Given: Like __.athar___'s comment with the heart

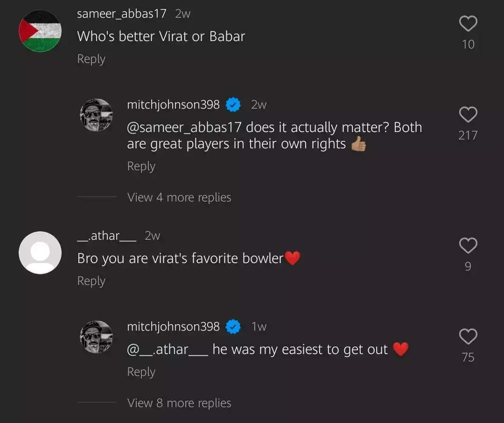Looking at the screenshot, I should coord(468,245).
